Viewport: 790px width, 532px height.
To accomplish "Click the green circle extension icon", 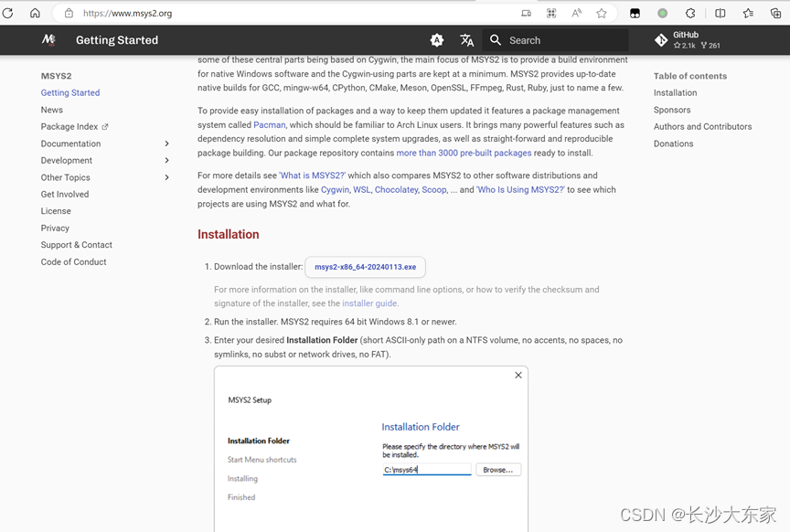I will [663, 13].
